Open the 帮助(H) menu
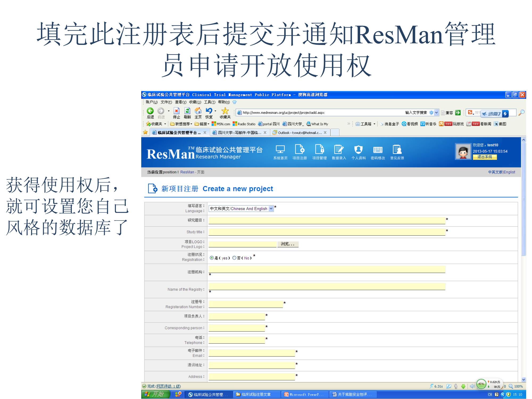Screen dimensions: 532x399 [224, 102]
